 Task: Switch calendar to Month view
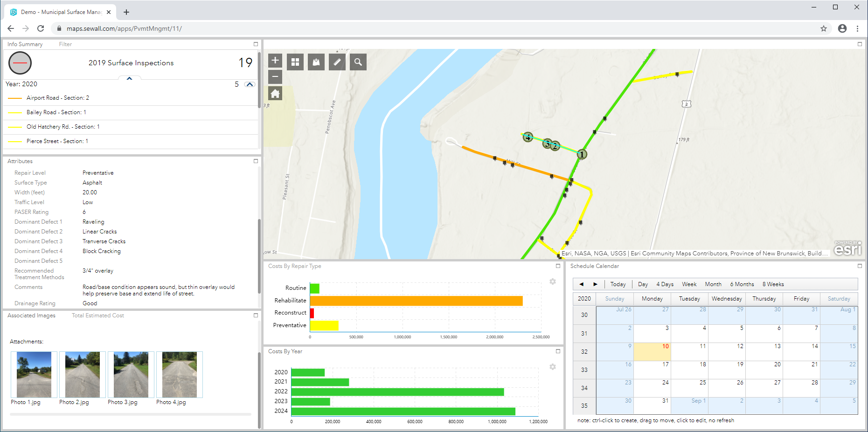tap(713, 284)
